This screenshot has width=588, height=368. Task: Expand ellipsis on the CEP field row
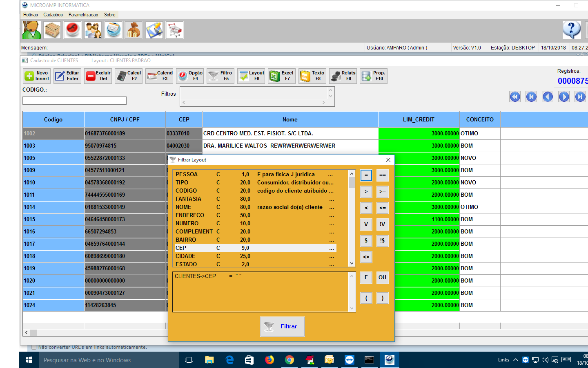pyautogui.click(x=332, y=248)
